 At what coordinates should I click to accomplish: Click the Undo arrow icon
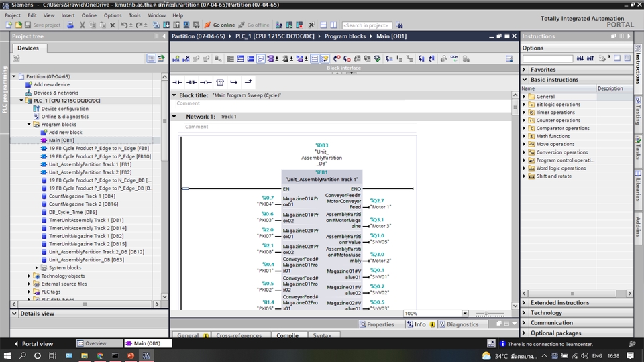[124, 25]
